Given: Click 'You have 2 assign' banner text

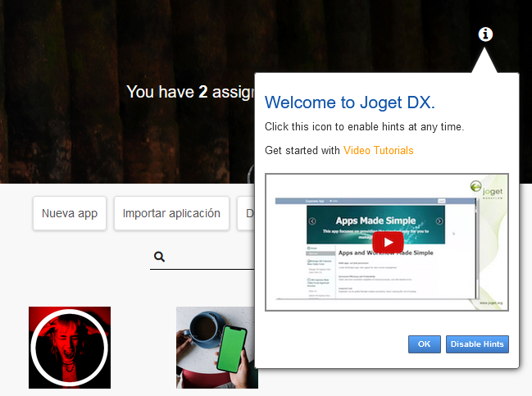Looking at the screenshot, I should 190,92.
